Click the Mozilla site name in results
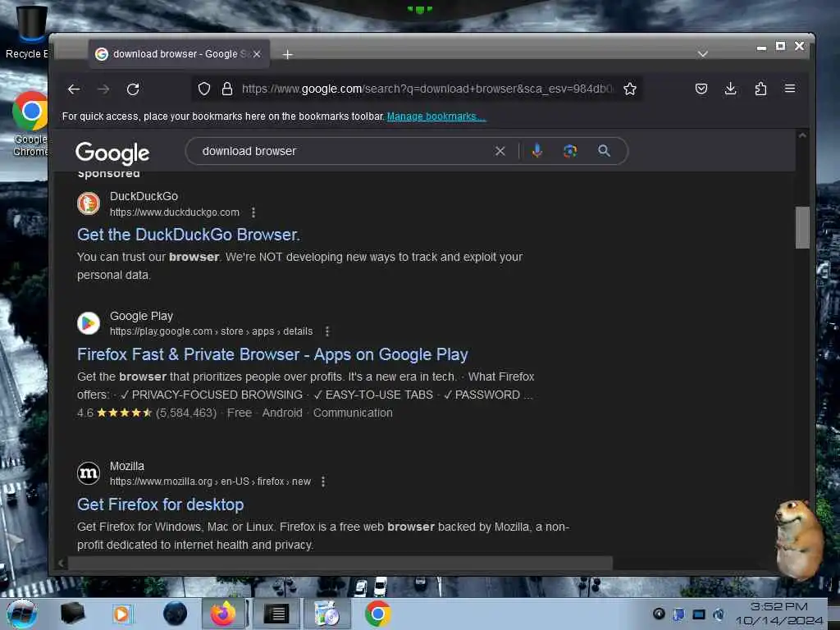 (x=127, y=466)
